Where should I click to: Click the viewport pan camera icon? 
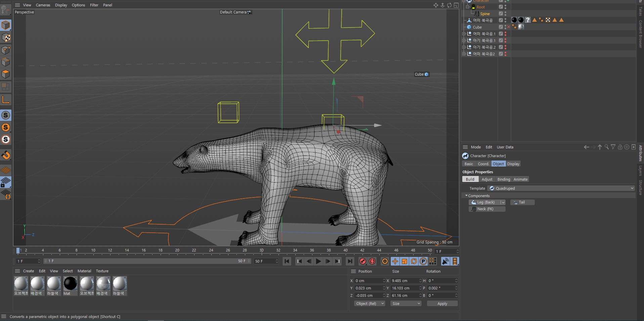click(x=436, y=5)
